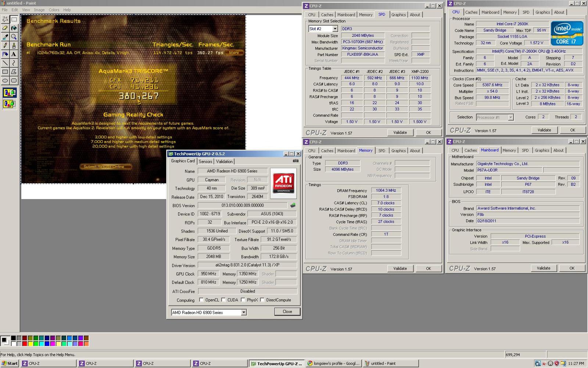Activate the Pick Color eyedropper tool

(5, 37)
